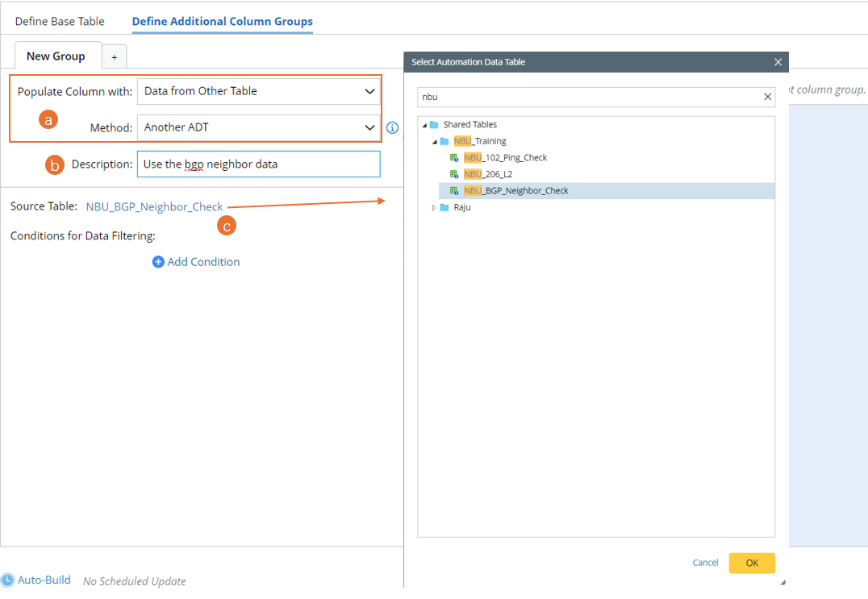868x599 pixels.
Task: Collapse the Shared Tables root node
Action: (x=424, y=125)
